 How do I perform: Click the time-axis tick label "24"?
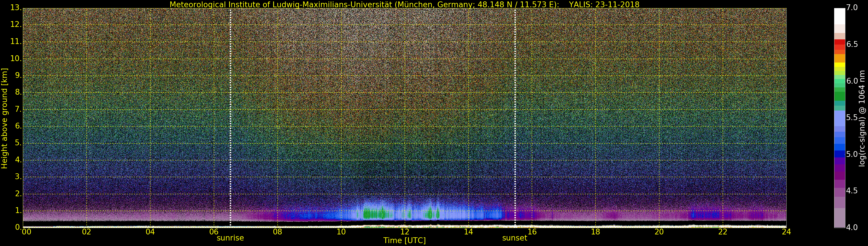786,232
